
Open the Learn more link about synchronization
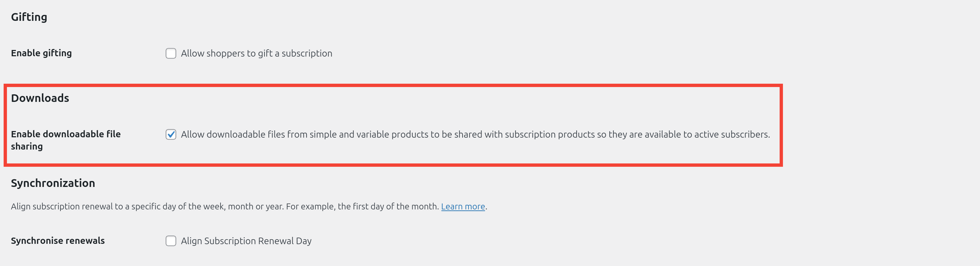[463, 206]
